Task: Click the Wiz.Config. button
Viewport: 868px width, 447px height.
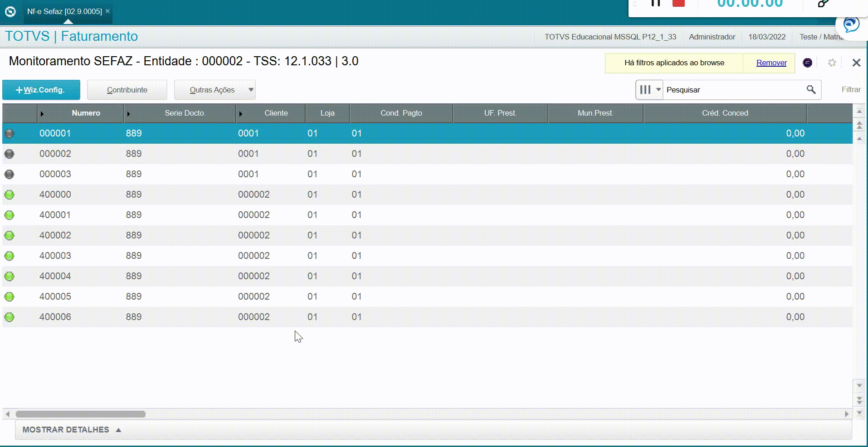Action: click(x=41, y=90)
